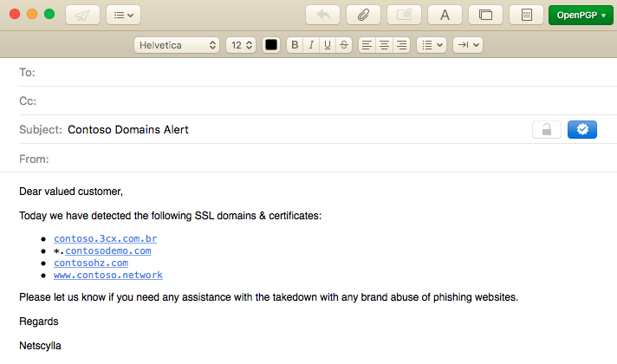Show the stationery pane icon
This screenshot has width=617, height=364.
pyautogui.click(x=527, y=16)
